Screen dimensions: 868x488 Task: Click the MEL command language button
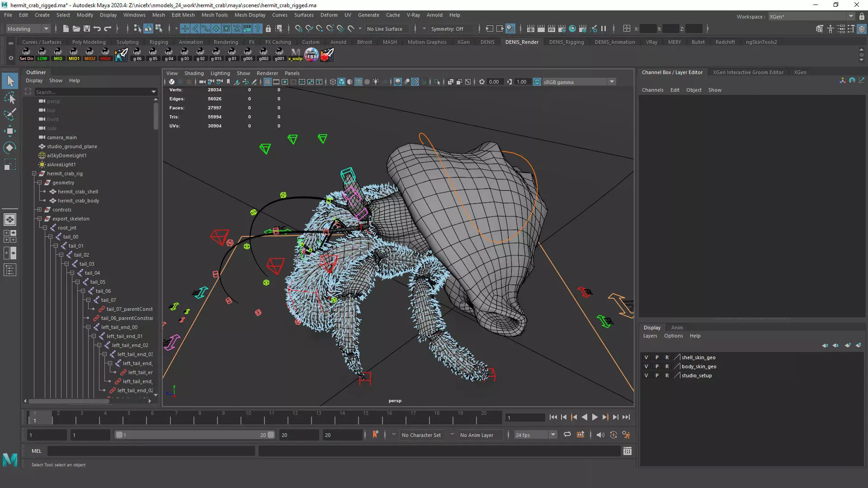pos(36,451)
